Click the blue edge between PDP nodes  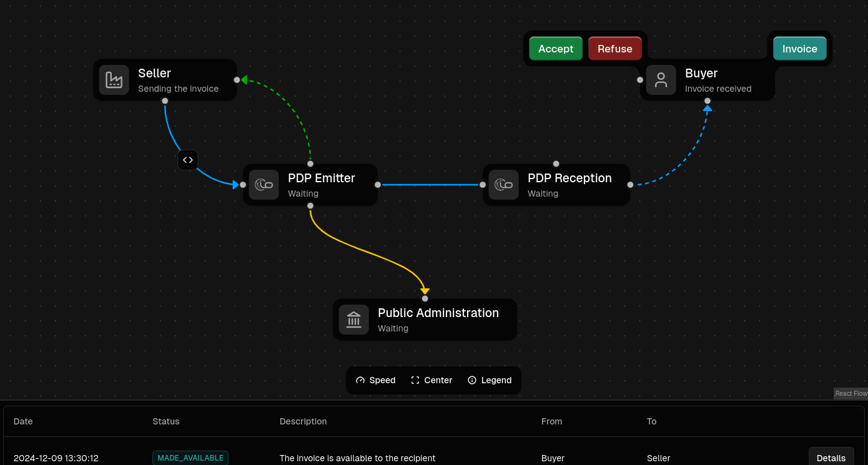(430, 185)
